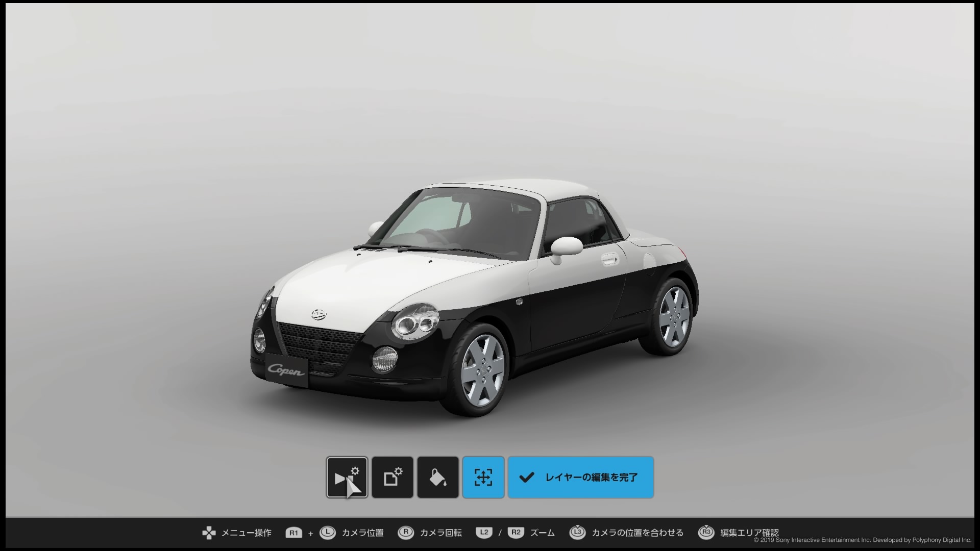Select the paint bucket fill tool

pos(438,478)
